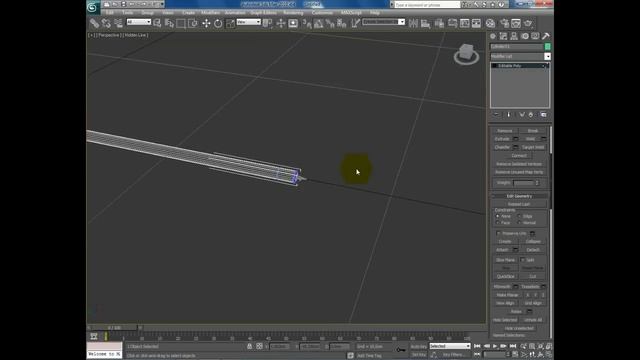Image resolution: width=640 pixels, height=360 pixels.
Task: Activate the Select and Rotate tool
Action: [218, 23]
